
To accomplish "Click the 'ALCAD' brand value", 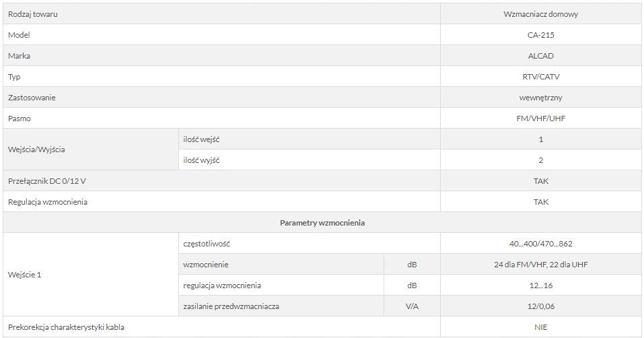I will pyautogui.click(x=540, y=56).
